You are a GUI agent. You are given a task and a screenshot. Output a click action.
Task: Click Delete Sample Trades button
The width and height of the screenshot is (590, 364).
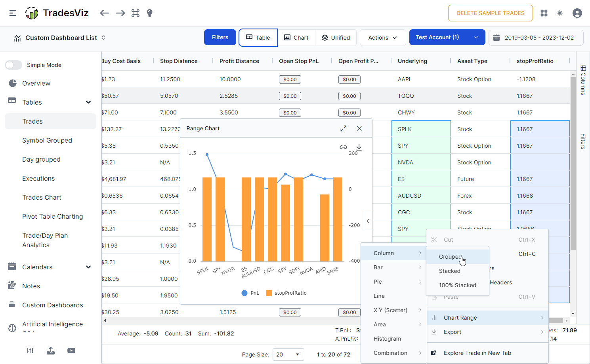(x=490, y=13)
